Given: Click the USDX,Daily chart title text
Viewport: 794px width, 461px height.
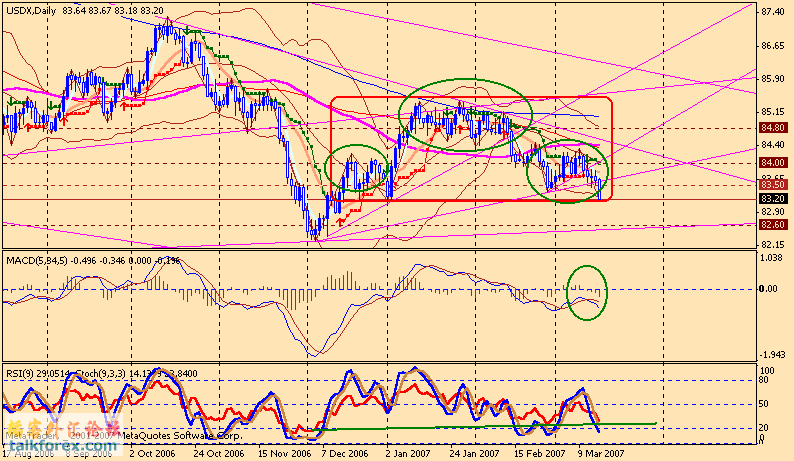Looking at the screenshot, I should (x=31, y=10).
